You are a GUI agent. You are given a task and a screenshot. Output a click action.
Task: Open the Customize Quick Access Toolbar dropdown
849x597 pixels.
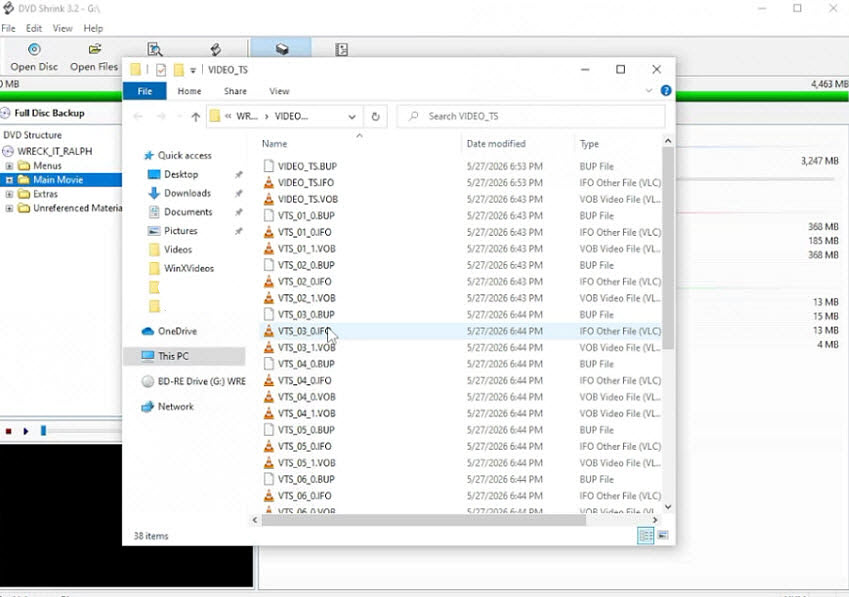pos(193,70)
